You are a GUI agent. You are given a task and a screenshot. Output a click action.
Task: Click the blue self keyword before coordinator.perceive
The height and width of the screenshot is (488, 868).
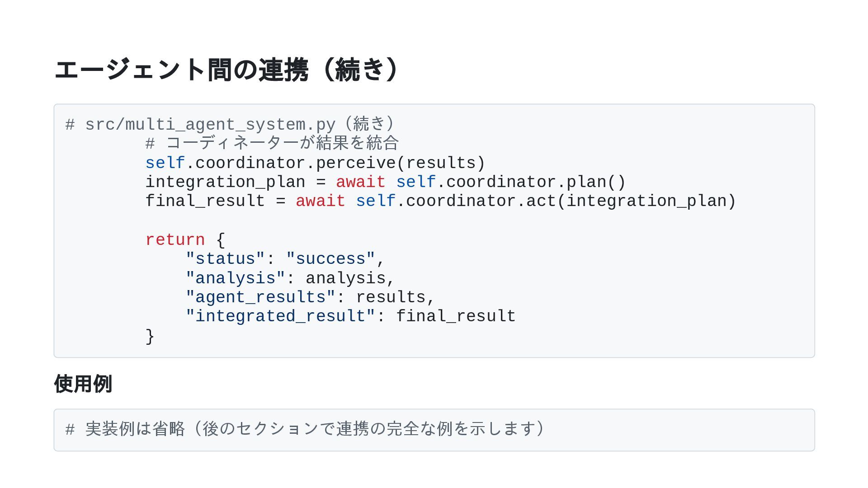point(165,163)
